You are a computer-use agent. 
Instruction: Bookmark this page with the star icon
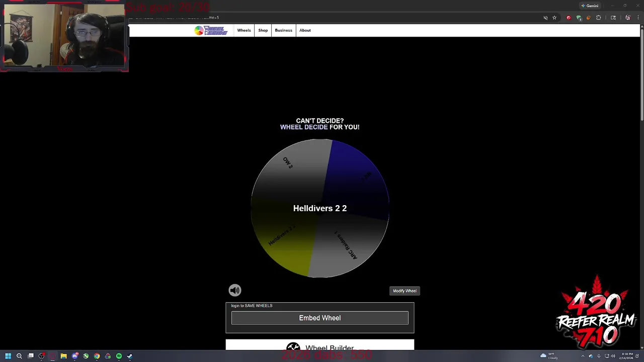pyautogui.click(x=554, y=18)
